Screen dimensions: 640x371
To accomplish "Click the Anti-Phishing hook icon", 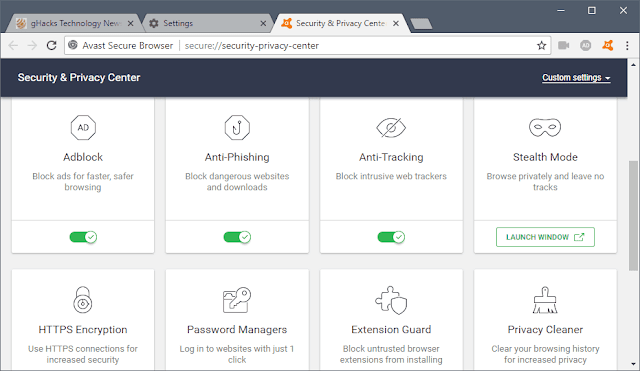I will point(237,128).
